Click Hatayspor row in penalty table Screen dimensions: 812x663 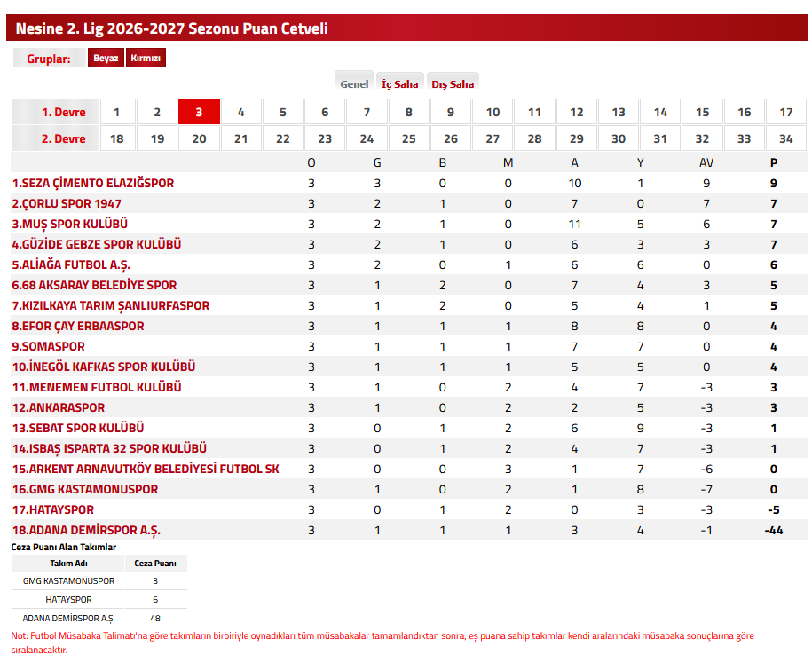tap(99, 599)
